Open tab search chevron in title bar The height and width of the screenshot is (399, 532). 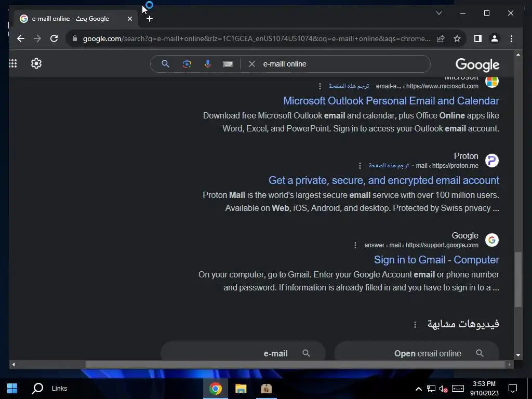[x=438, y=13]
